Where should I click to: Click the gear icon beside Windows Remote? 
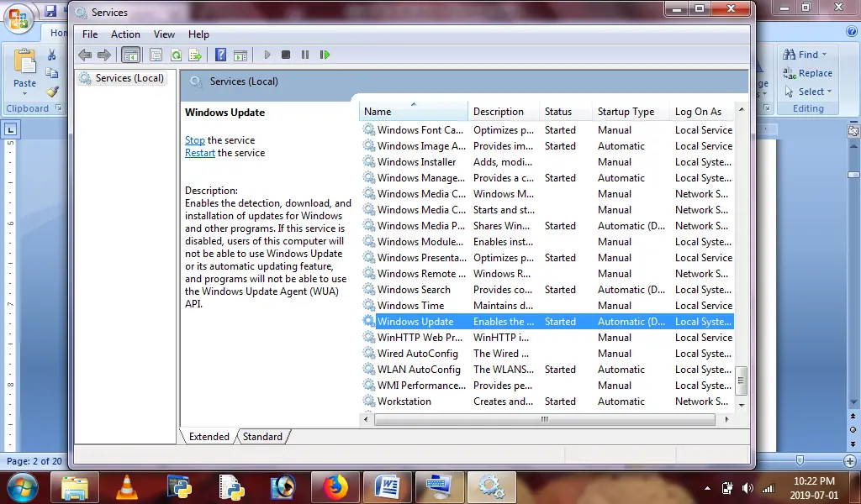(x=369, y=273)
